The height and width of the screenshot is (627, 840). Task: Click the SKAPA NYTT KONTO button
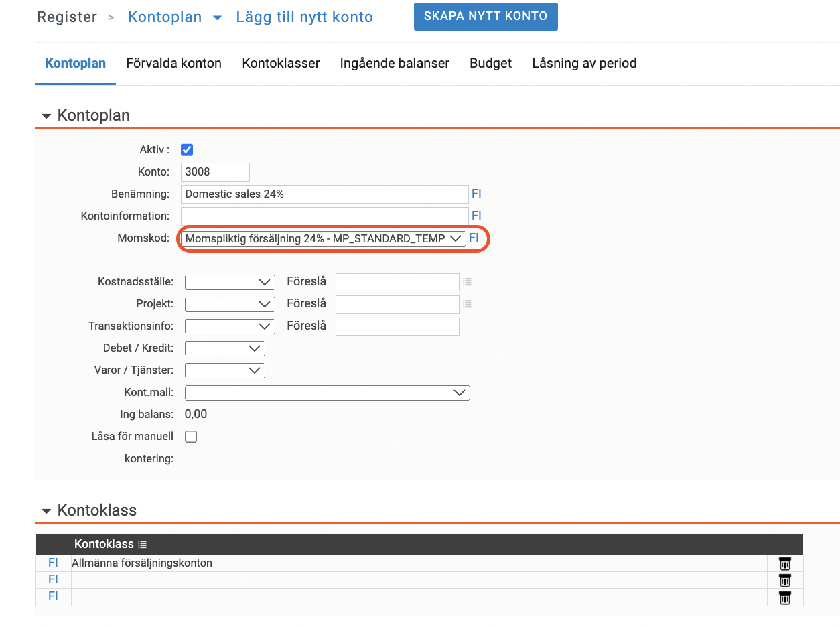[486, 17]
